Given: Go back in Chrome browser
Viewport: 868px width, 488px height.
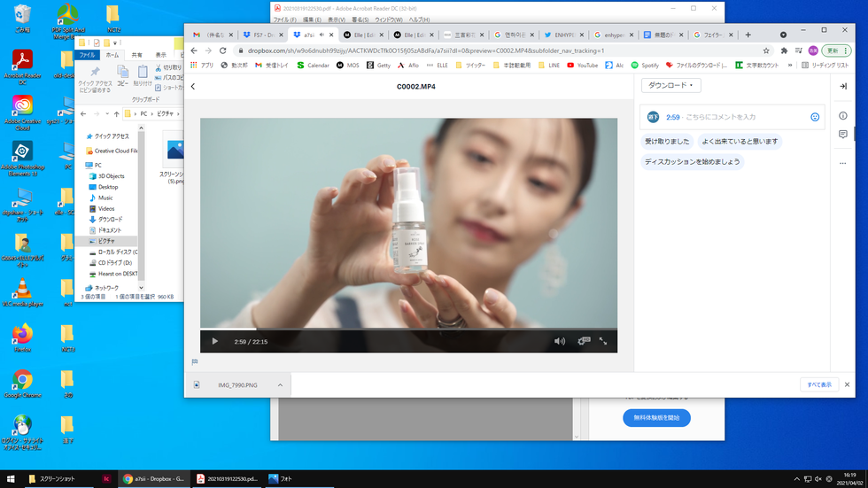Looking at the screenshot, I should [x=194, y=50].
